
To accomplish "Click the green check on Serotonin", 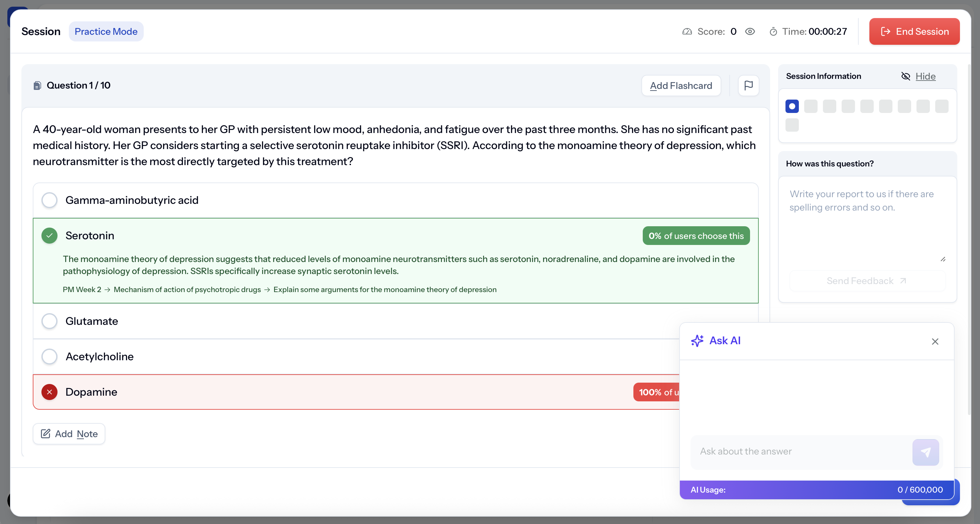I will click(49, 236).
